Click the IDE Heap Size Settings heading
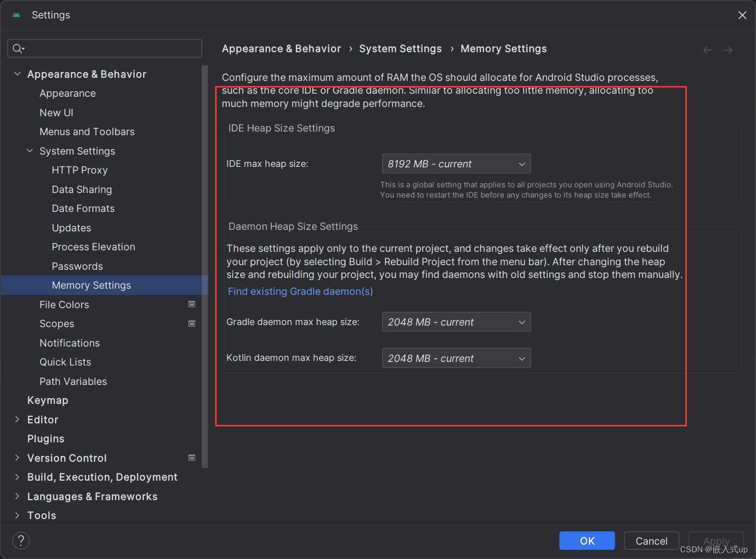 tap(282, 128)
